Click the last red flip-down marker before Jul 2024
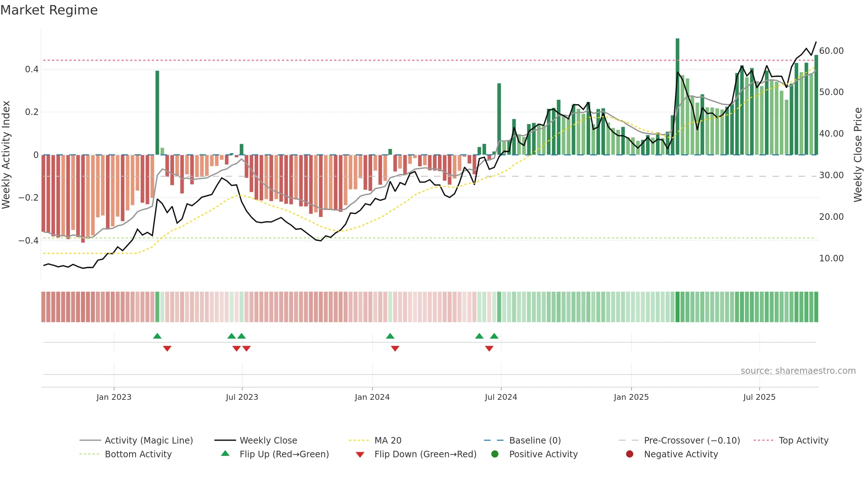This screenshot has width=868, height=488. [489, 348]
